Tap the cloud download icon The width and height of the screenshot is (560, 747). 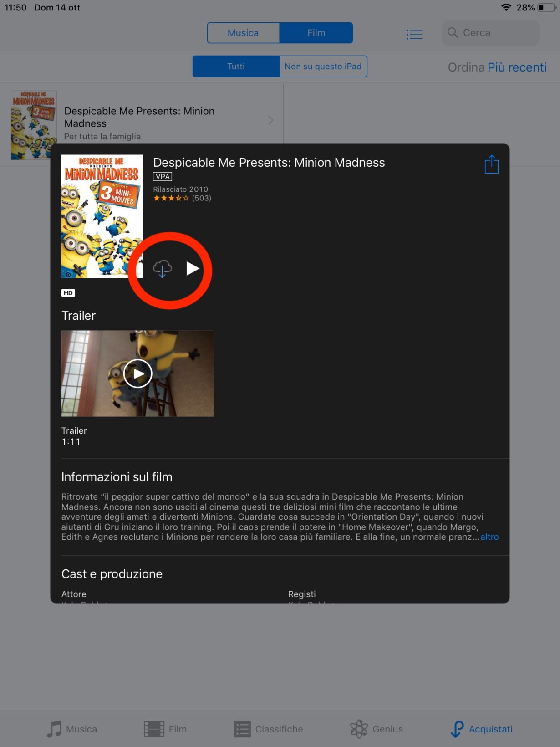click(162, 269)
